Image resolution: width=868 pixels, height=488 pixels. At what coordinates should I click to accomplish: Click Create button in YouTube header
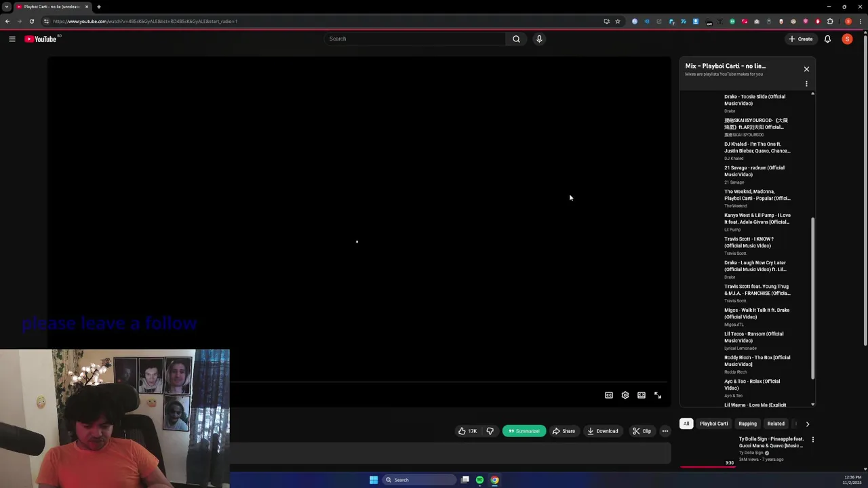(801, 39)
